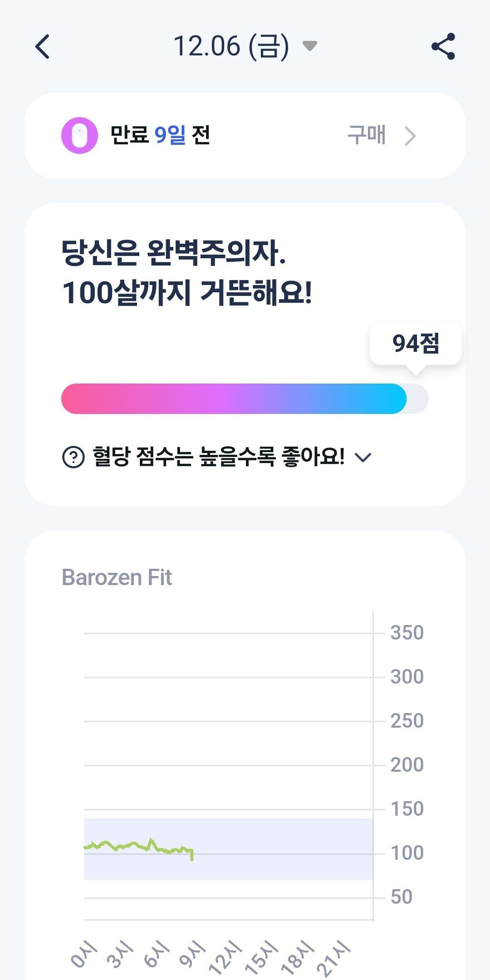Tap the purple sensor device icon
This screenshot has height=980, width=490.
[79, 135]
